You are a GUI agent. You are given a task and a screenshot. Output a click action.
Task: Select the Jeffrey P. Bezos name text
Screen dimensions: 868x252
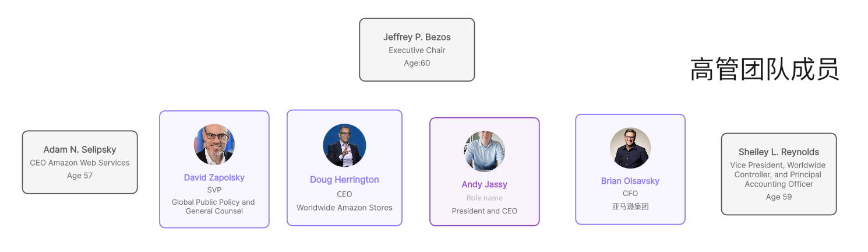tap(417, 37)
